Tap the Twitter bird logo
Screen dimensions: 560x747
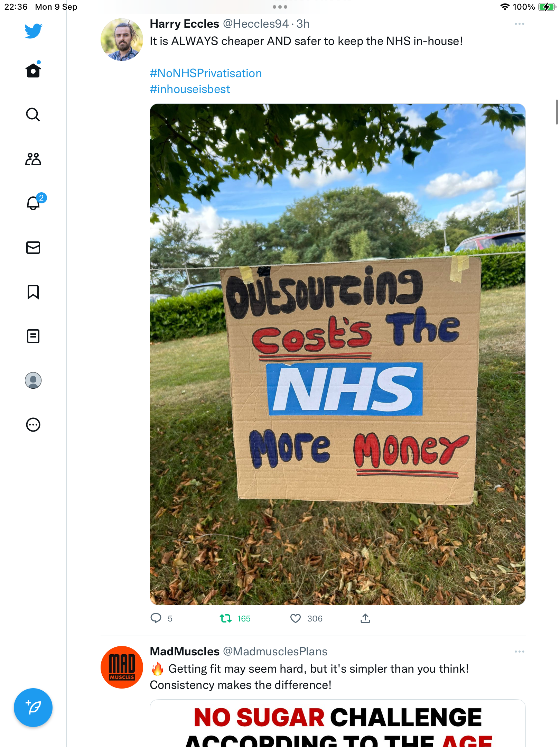click(33, 31)
